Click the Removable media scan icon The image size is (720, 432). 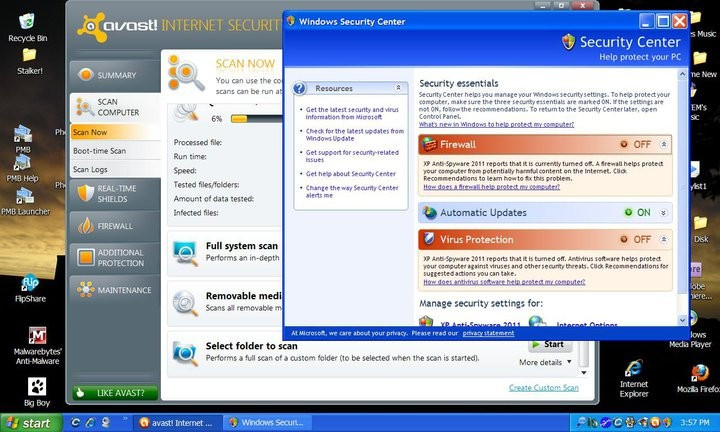click(185, 303)
